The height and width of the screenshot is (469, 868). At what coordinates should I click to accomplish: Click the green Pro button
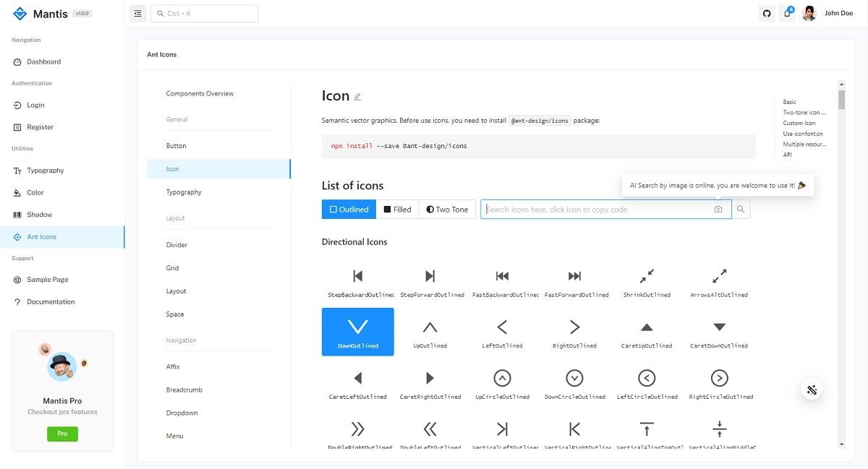pos(62,434)
